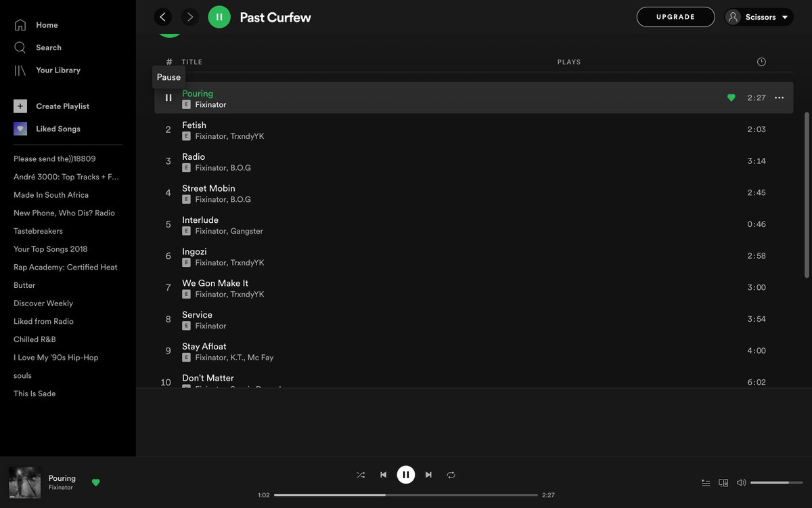Sort tracks by the PLAYS header
The width and height of the screenshot is (812, 508).
tap(569, 62)
